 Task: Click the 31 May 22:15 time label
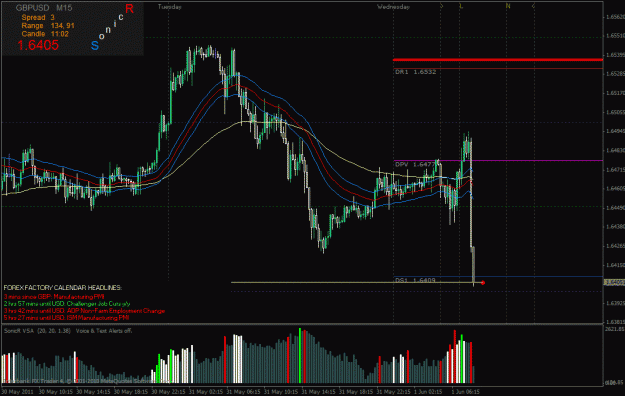393,392
